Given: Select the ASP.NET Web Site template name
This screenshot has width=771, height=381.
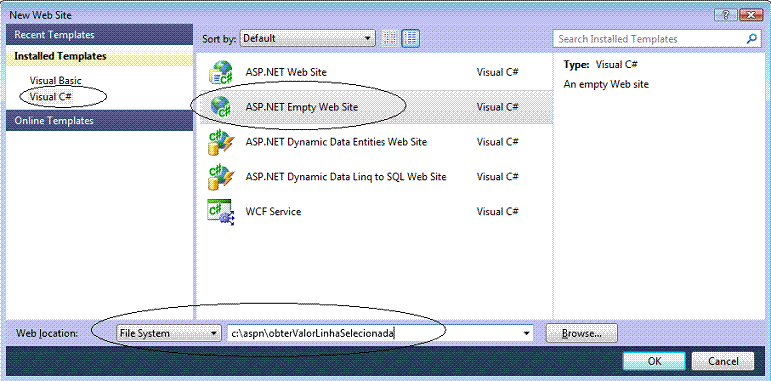Looking at the screenshot, I should 286,72.
